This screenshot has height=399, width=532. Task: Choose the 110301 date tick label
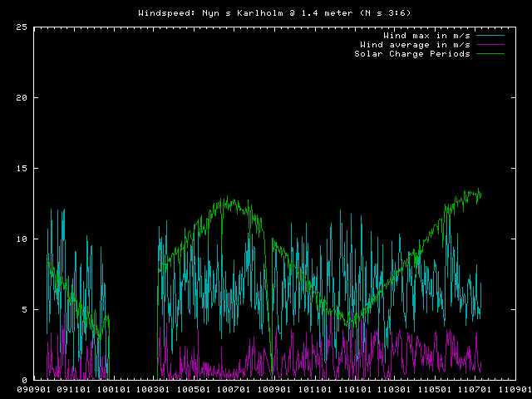pyautogui.click(x=394, y=389)
